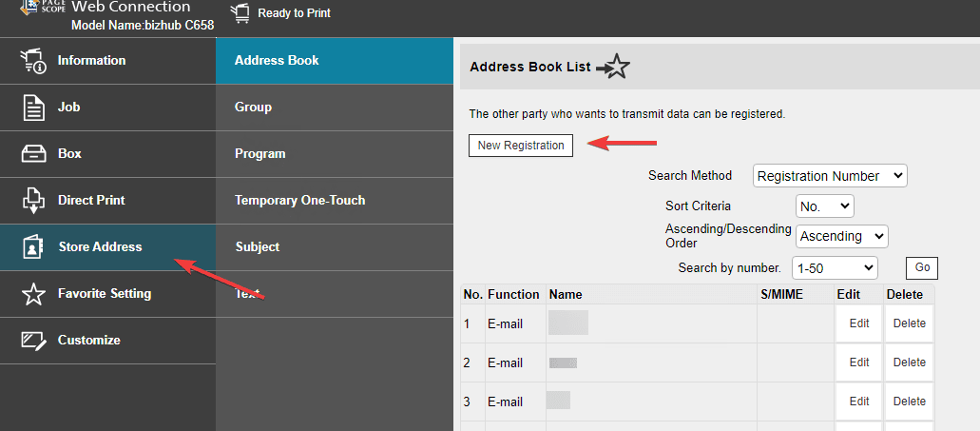Open the Search by number 1-50 dropdown

835,267
